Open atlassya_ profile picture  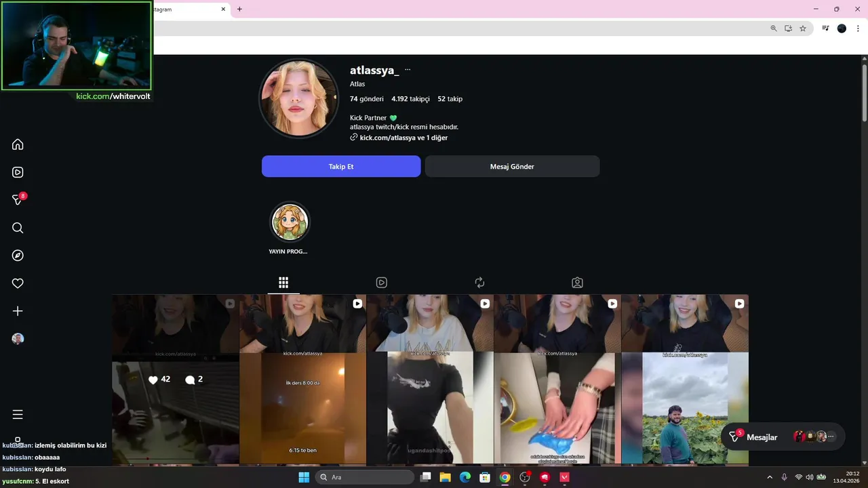(298, 98)
